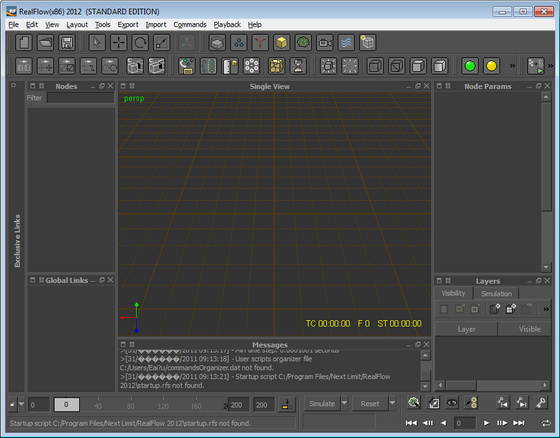Select the smooth shaded cube display icon
560x438 pixels.
coord(440,66)
